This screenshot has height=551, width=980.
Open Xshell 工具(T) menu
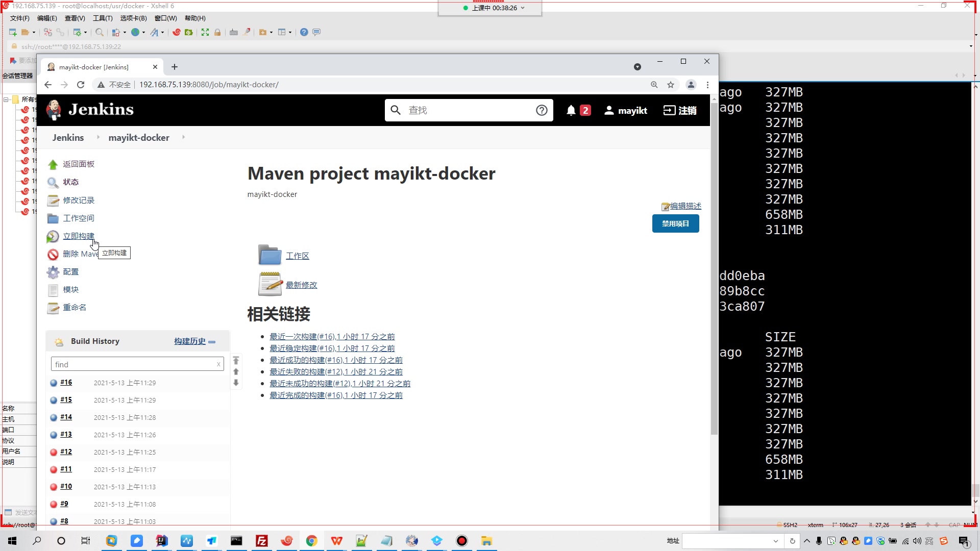(x=103, y=18)
